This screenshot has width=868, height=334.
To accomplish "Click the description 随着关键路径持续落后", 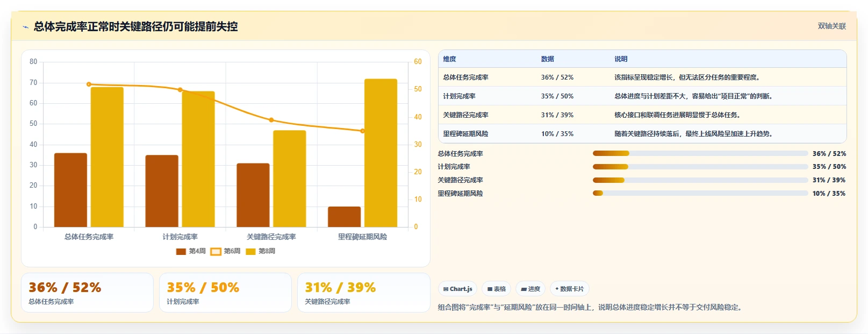I will (x=695, y=134).
